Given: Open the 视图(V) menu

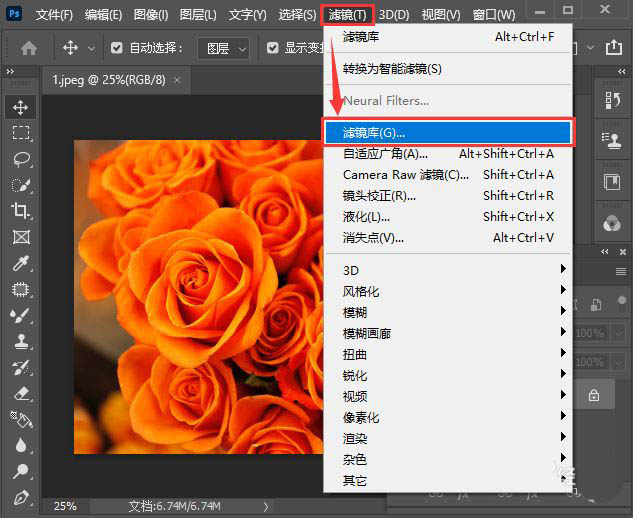Looking at the screenshot, I should [441, 15].
